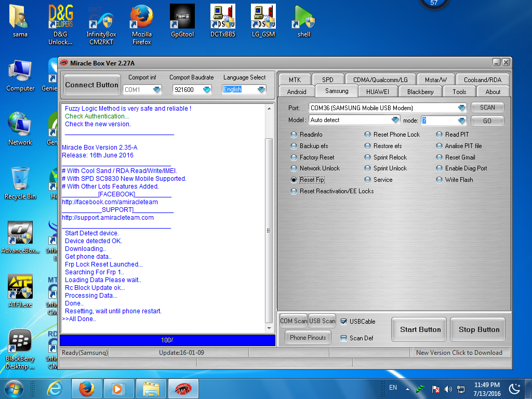Open Network desktop icon

click(20, 129)
